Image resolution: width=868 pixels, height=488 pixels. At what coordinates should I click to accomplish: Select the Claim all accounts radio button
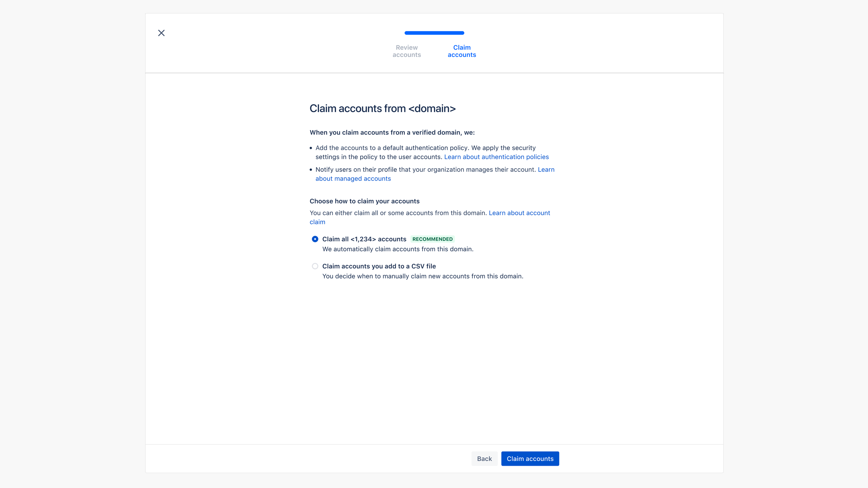[315, 239]
